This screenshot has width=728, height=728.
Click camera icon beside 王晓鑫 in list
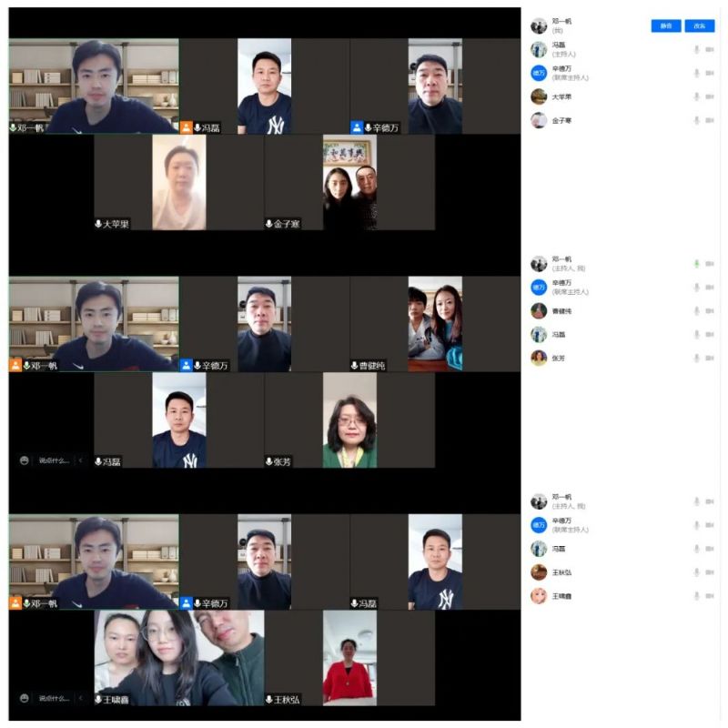click(x=710, y=596)
